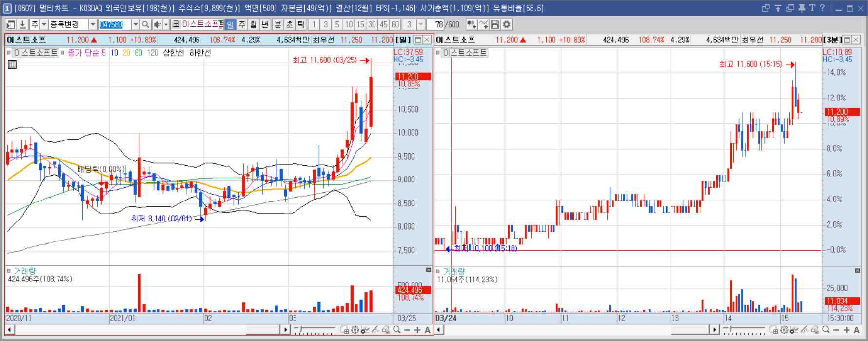Click the 거래량 label on daily chart
The width and height of the screenshot is (868, 341).
pyautogui.click(x=25, y=271)
